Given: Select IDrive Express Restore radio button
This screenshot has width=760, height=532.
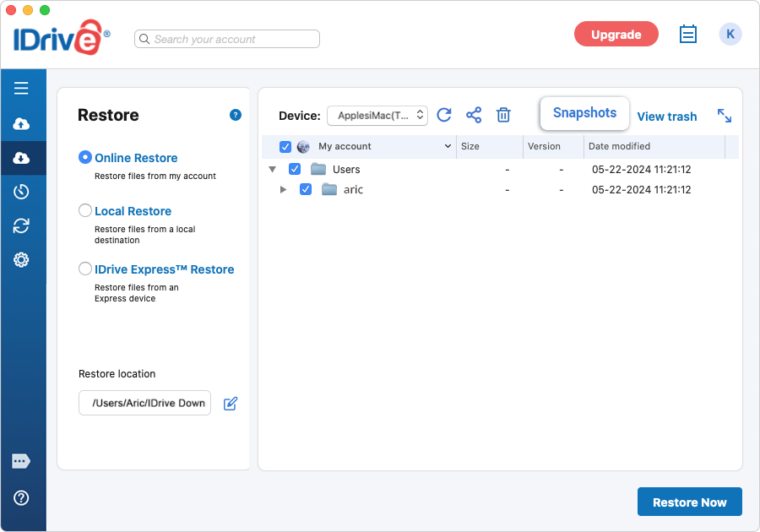Looking at the screenshot, I should tap(84, 269).
